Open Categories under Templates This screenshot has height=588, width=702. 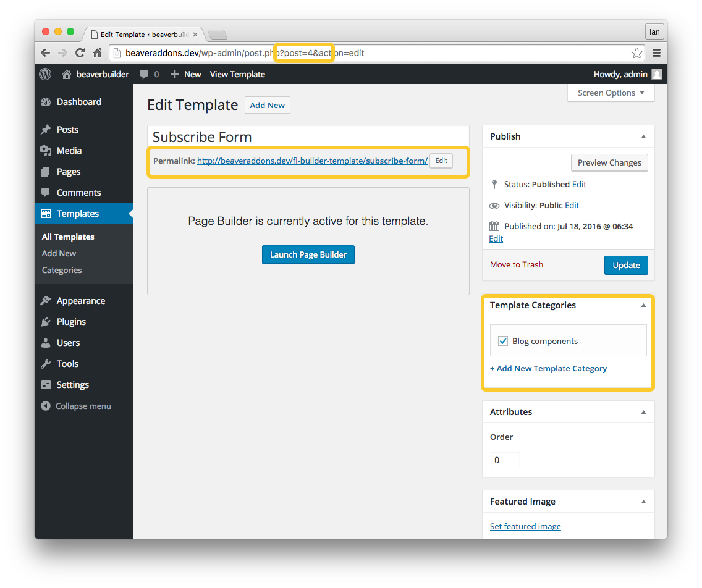coord(62,271)
